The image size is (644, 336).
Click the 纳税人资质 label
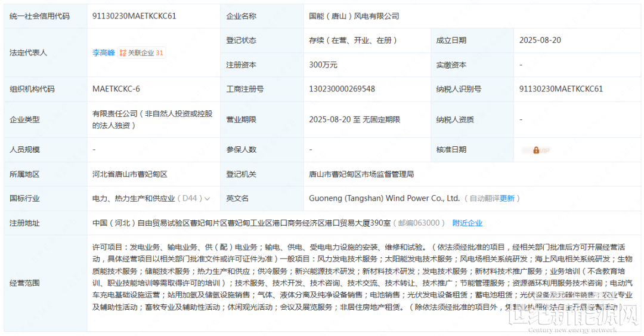[455, 119]
